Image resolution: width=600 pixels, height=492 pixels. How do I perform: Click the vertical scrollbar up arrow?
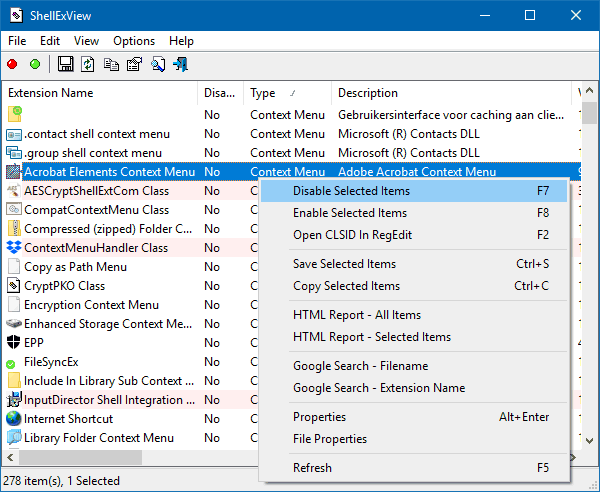589,91
